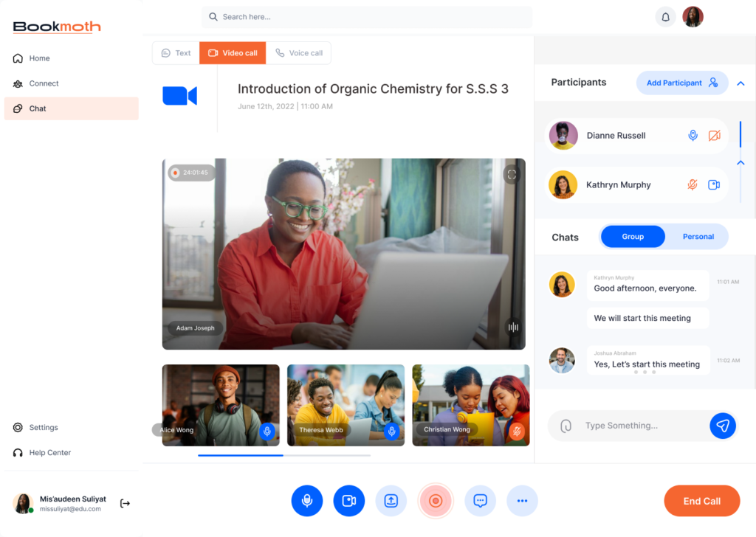
Task: Toggle Kathryn Murphy's camera
Action: pos(714,185)
